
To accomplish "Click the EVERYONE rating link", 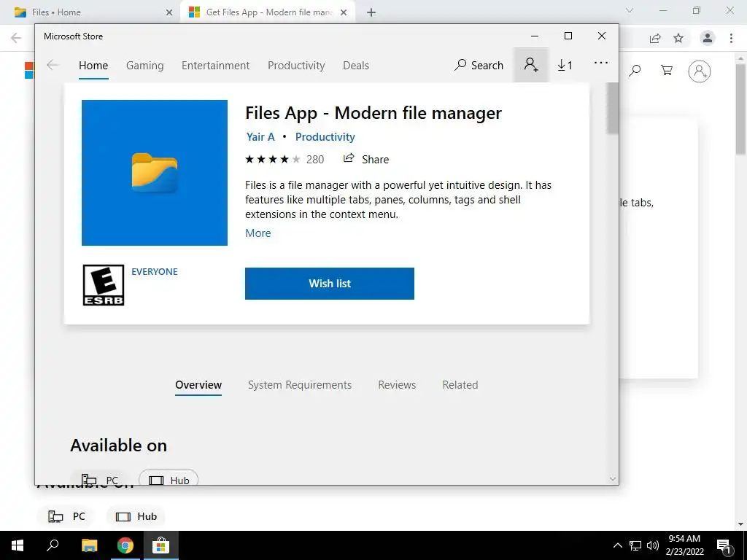I will pos(155,271).
